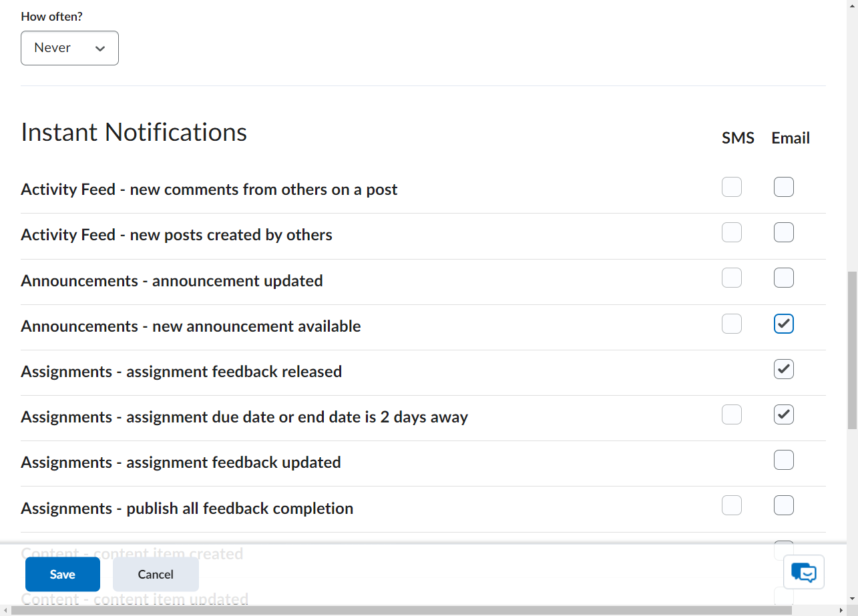The height and width of the screenshot is (616, 858).
Task: Enable SMS for announcement updated
Action: point(732,278)
